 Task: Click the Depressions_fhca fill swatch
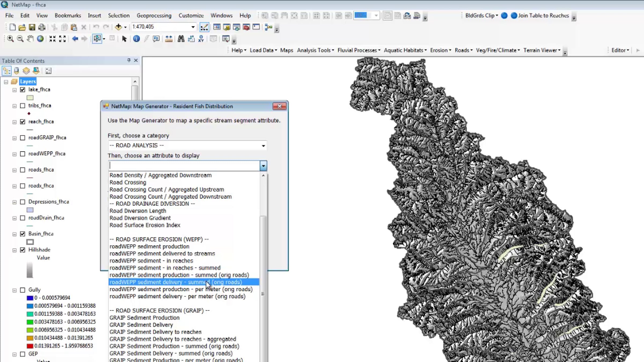click(30, 210)
